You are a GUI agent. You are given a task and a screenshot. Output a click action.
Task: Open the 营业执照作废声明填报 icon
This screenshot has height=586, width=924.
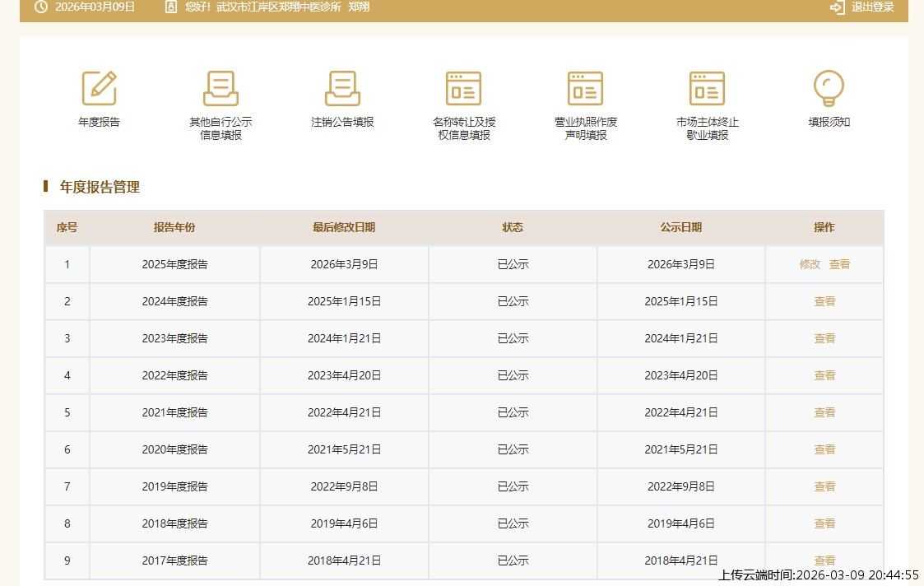coord(585,88)
